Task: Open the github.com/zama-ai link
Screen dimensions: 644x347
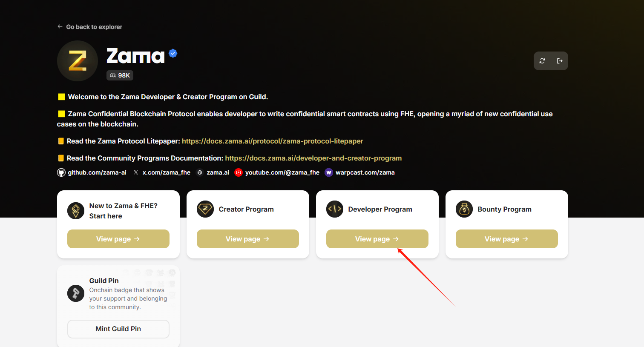Action: coord(97,172)
